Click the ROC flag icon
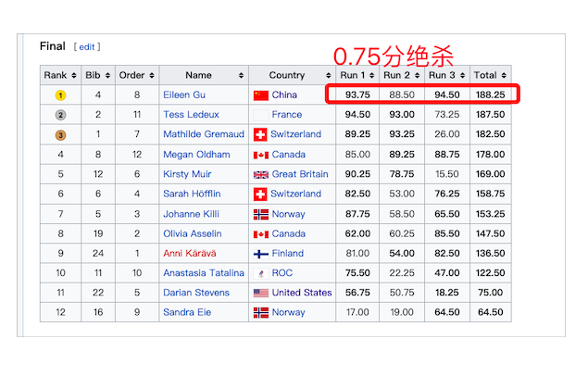 (260, 273)
